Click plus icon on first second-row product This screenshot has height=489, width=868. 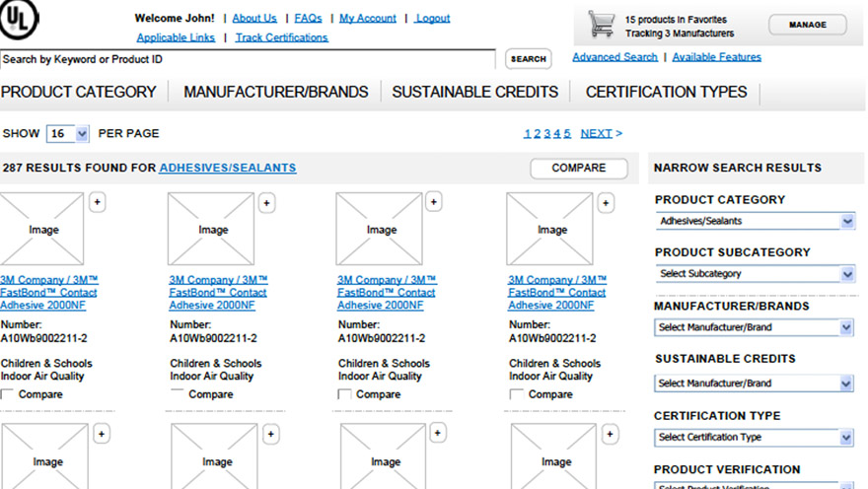click(x=102, y=434)
